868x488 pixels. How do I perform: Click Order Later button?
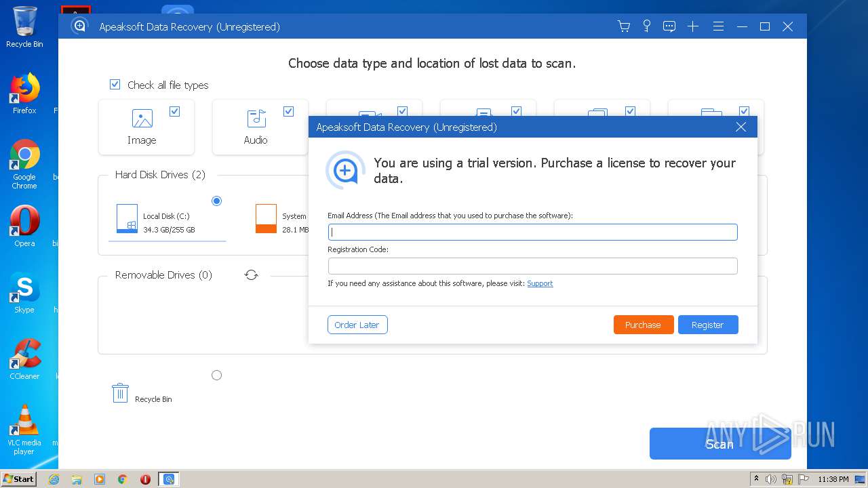[357, 325]
